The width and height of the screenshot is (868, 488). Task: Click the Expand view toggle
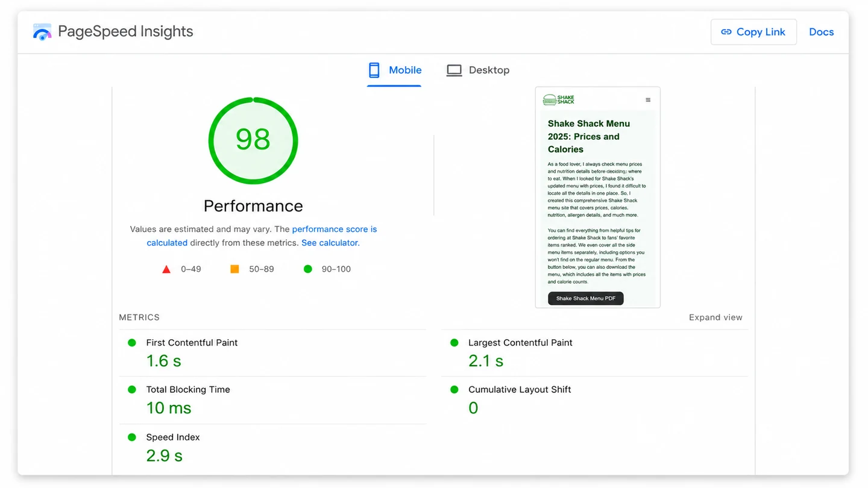715,318
